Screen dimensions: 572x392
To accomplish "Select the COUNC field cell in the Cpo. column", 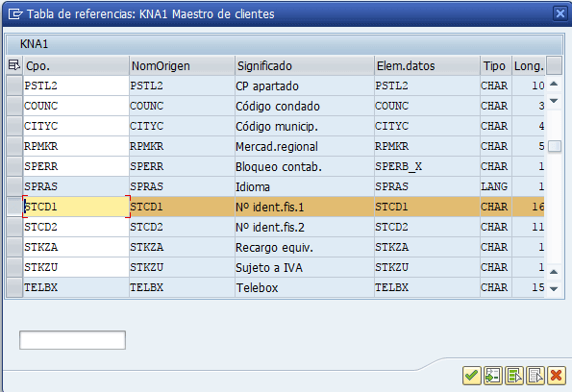I will (76, 106).
